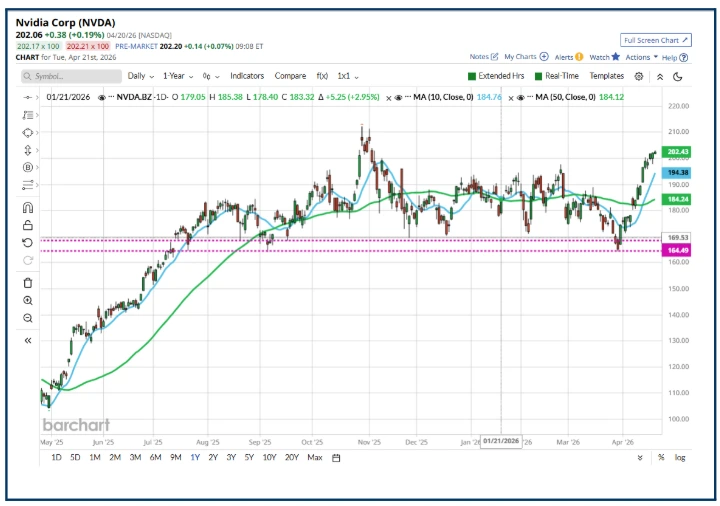720x506 pixels.
Task: Select the crosshair cursor tool
Action: [28, 97]
